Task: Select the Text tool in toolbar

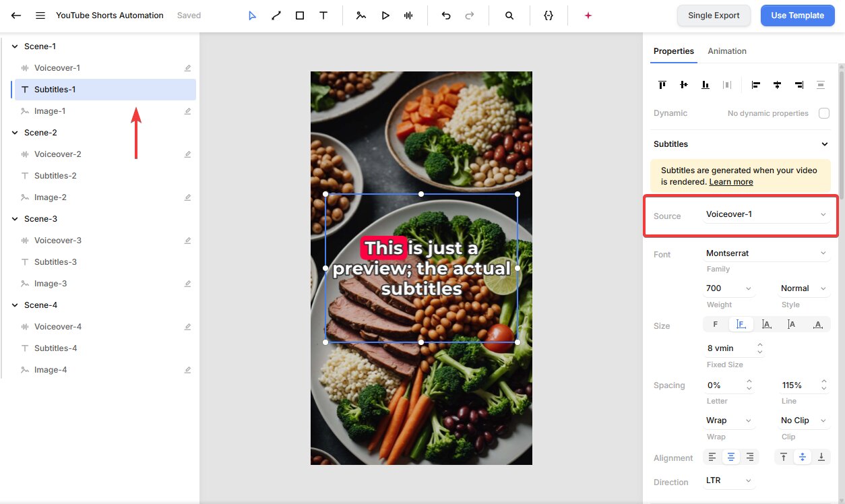Action: click(323, 15)
